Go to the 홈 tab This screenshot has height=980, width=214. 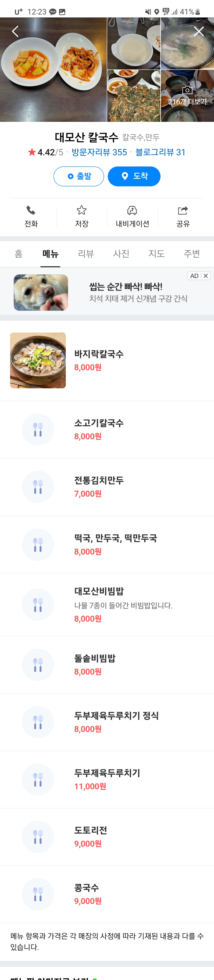(x=19, y=254)
